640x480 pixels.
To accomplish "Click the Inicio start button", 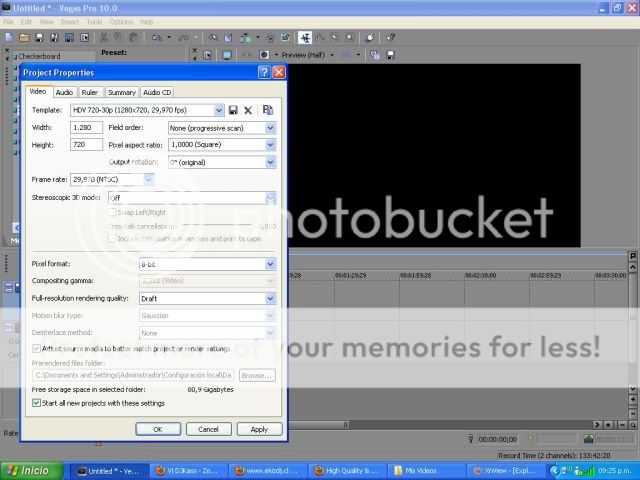I will (32, 471).
